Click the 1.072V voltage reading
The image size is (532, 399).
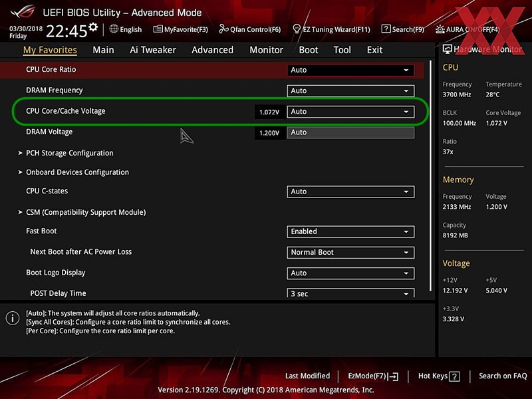point(269,112)
